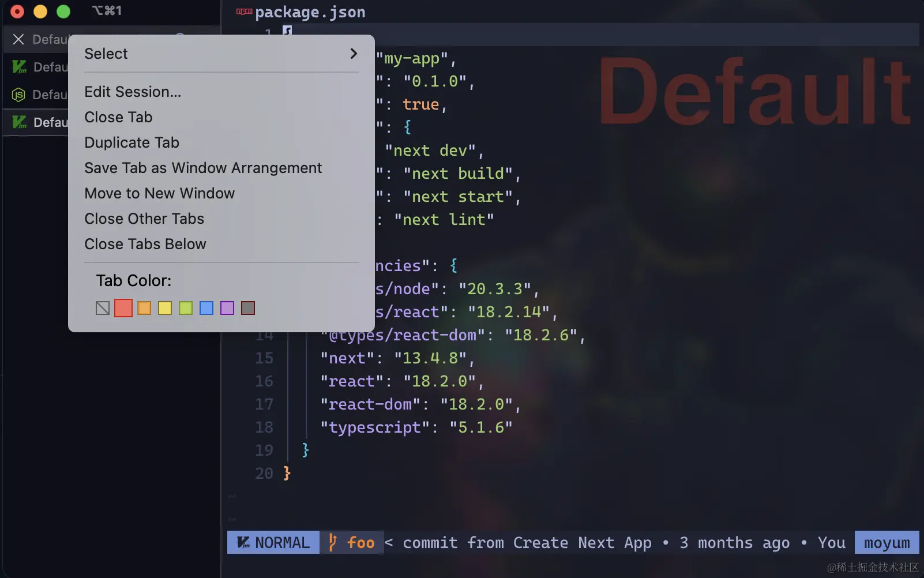Open the Select menu entry
924x578 pixels.
point(221,54)
